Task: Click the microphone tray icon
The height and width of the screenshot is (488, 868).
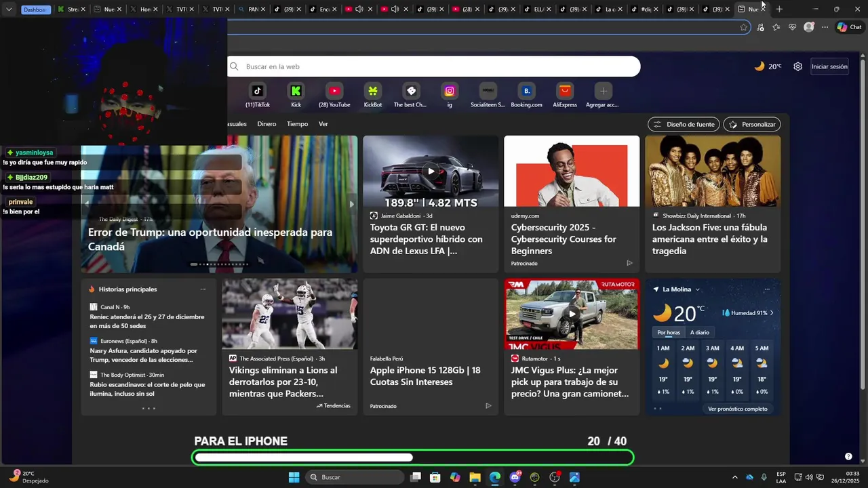Action: tap(764, 477)
